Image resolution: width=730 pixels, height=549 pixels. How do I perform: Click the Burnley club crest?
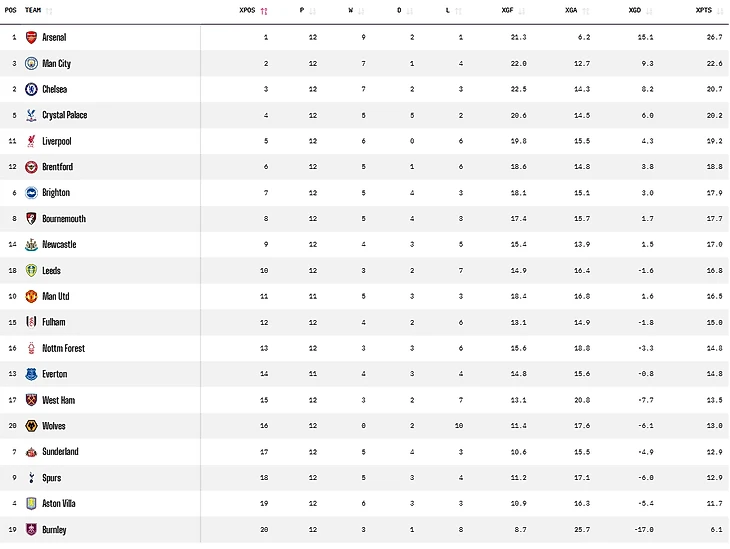[x=31, y=529]
